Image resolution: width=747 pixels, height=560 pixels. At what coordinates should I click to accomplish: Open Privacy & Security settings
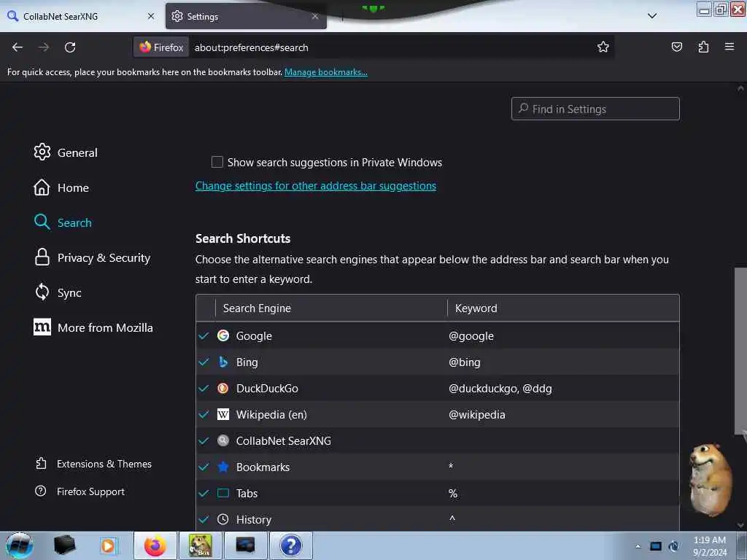pos(92,257)
